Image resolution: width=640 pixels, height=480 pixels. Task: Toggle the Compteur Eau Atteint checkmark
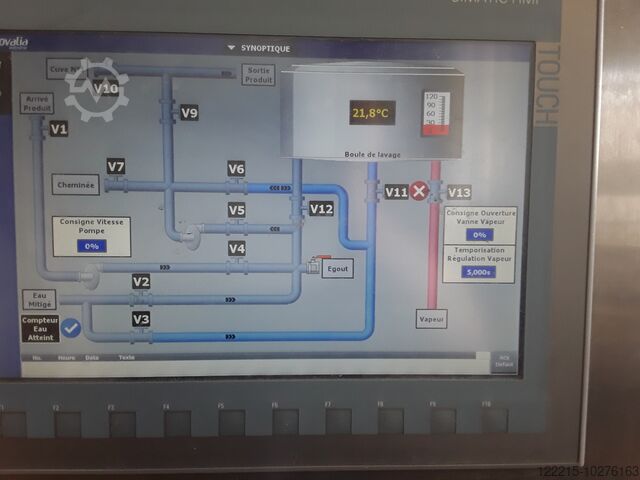tap(70, 326)
